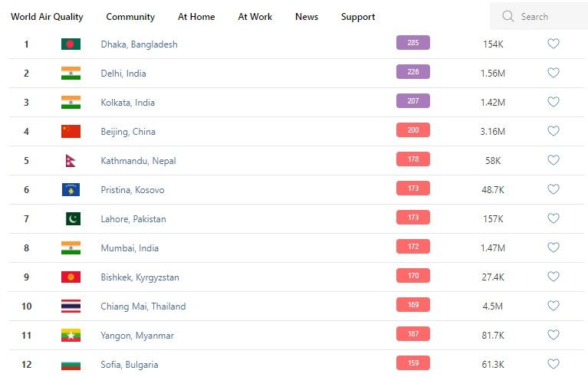Viewport: 588px width, 377px height.
Task: Open the Delhi, India link
Action: click(x=123, y=74)
